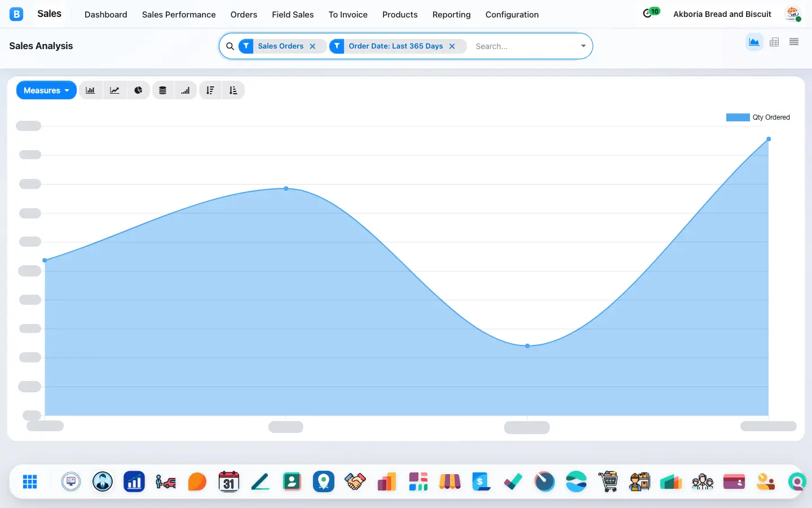Switch to pivot table view
The width and height of the screenshot is (812, 508).
(x=774, y=42)
